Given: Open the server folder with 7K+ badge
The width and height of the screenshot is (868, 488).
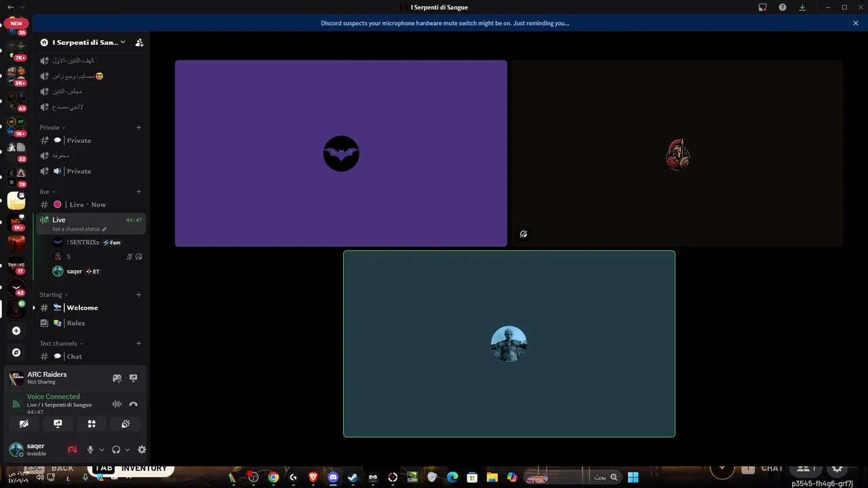Looking at the screenshot, I should pyautogui.click(x=16, y=49).
